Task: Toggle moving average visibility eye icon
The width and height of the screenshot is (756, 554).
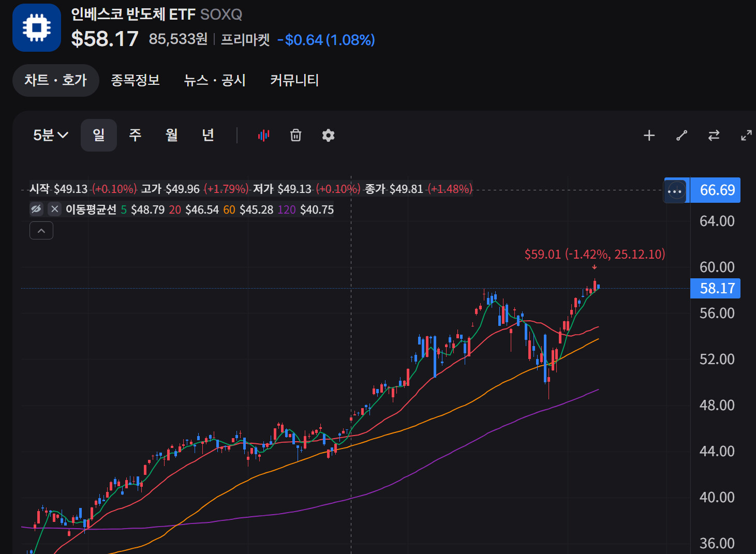Action: click(x=36, y=209)
